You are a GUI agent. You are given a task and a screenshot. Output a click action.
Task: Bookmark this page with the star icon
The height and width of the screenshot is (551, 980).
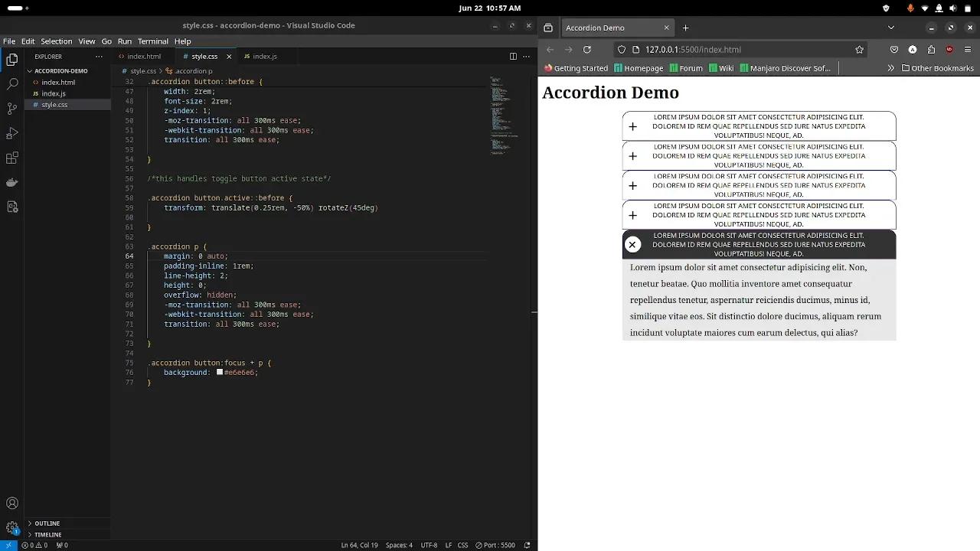pyautogui.click(x=860, y=50)
